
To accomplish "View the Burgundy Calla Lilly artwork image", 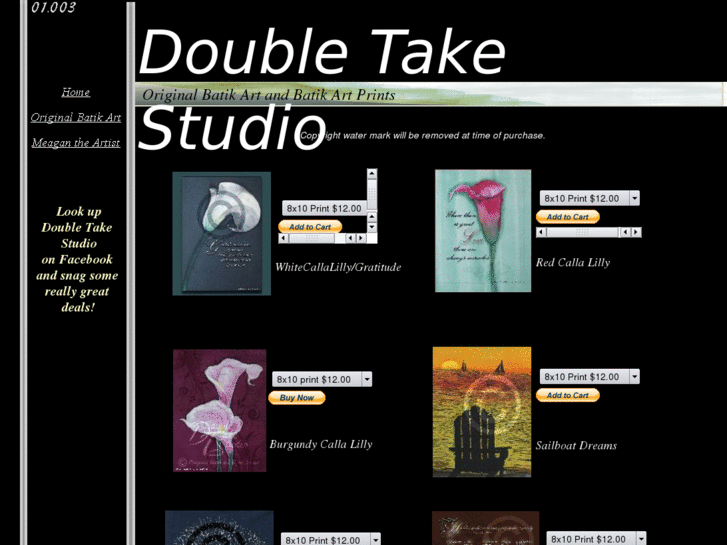I will point(220,410).
